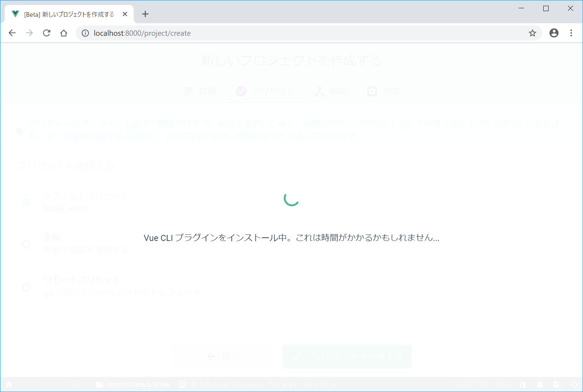This screenshot has width=583, height=392.
Task: Click the プロジェクトを作成する button
Action: [x=347, y=357]
